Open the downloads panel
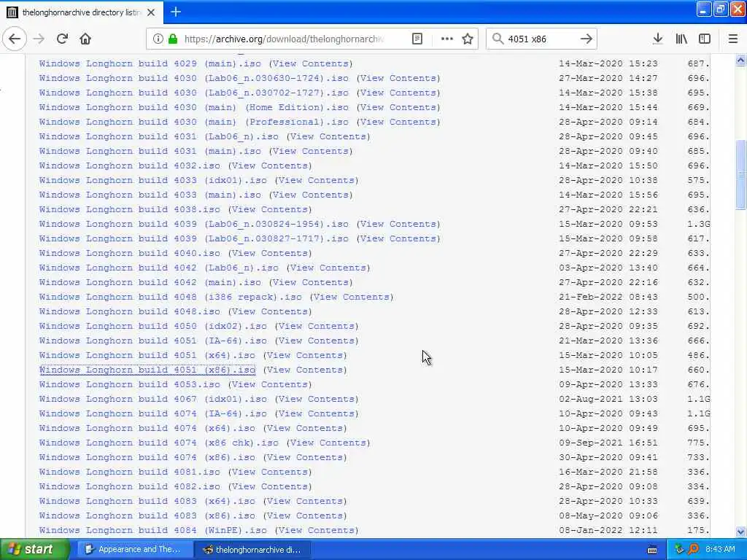The width and height of the screenshot is (747, 560). pos(657,39)
